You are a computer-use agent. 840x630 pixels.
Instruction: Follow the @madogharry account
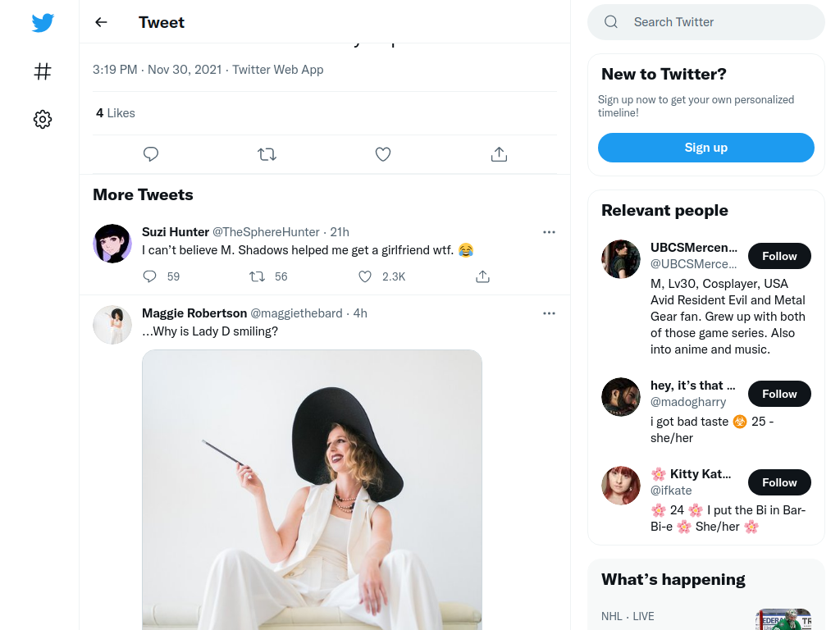(x=779, y=394)
